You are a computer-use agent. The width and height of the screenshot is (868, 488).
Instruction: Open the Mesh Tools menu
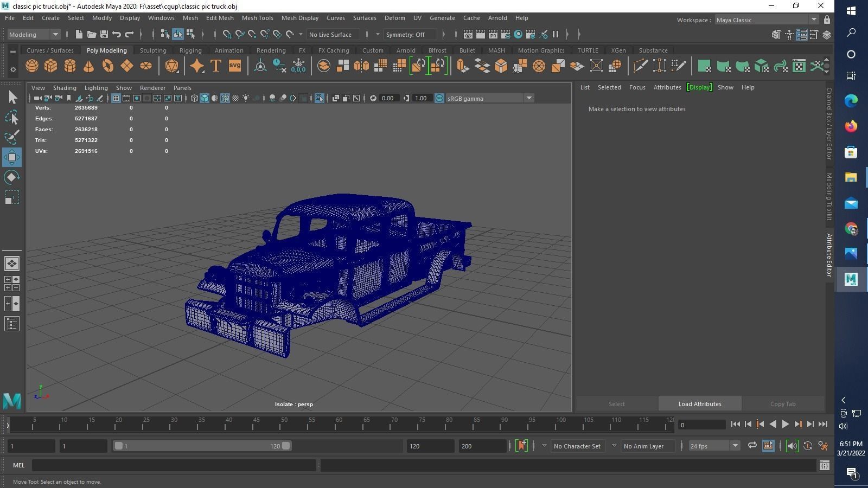pyautogui.click(x=257, y=18)
